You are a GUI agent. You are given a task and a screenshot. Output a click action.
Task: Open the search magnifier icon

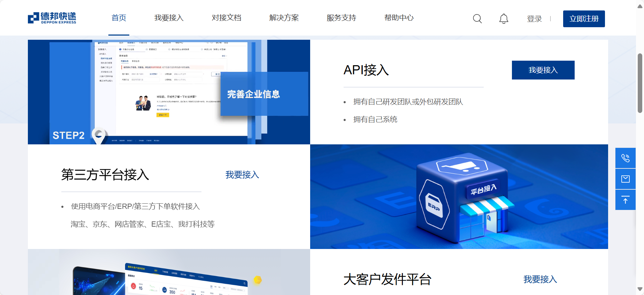point(477,18)
